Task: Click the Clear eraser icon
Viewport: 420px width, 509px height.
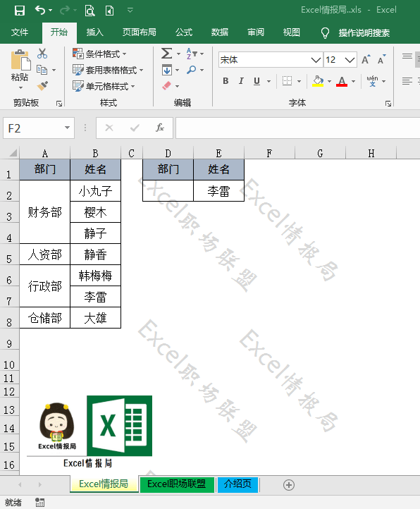Action: click(x=167, y=86)
